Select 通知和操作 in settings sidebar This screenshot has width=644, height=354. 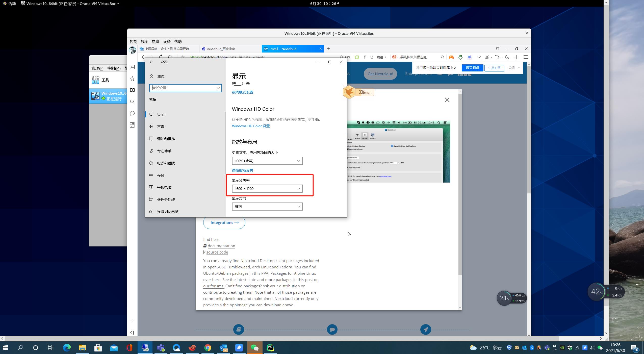pos(185,139)
